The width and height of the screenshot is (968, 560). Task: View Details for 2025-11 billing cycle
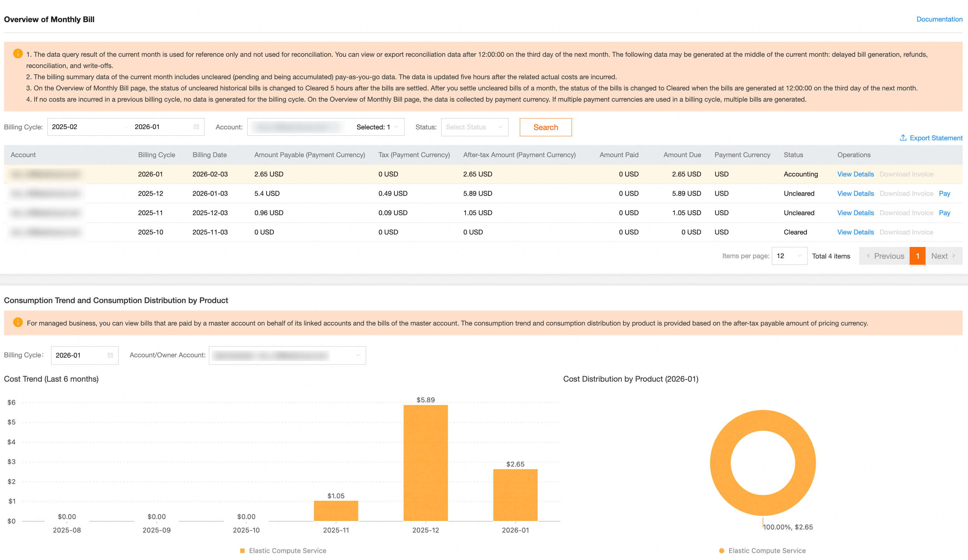click(855, 213)
